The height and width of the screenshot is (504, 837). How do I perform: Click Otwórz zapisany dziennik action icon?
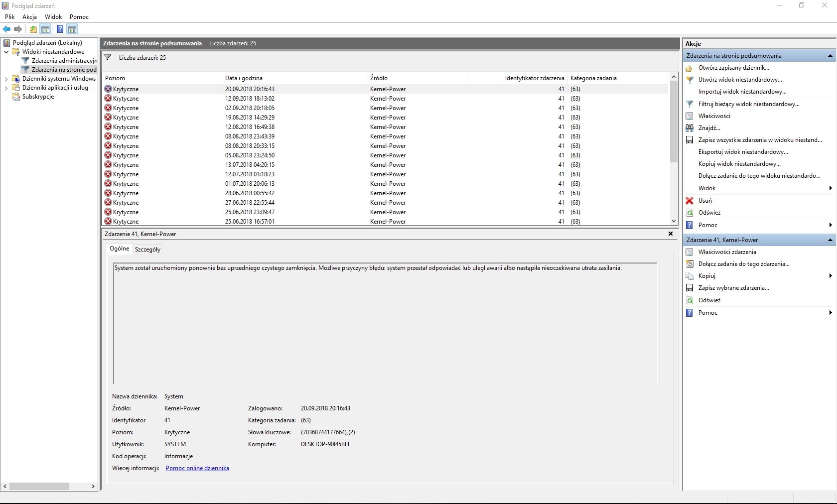690,68
